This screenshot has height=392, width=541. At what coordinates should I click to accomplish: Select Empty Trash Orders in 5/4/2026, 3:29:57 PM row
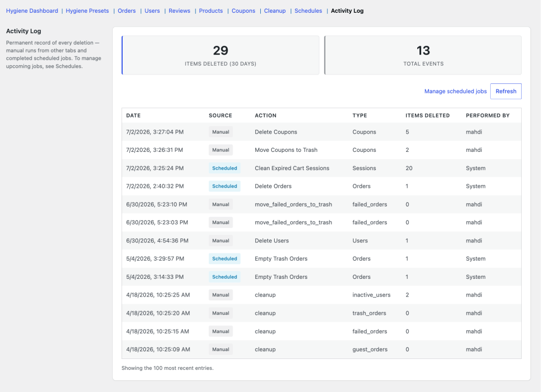tap(281, 258)
